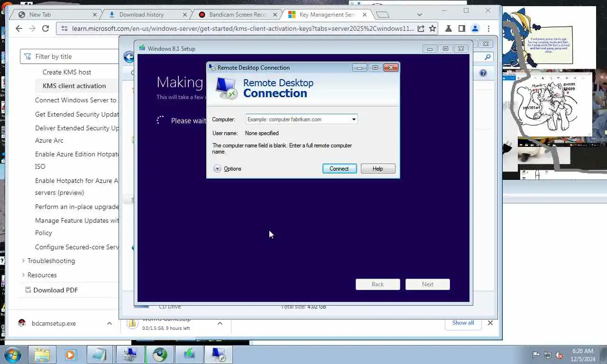
Task: Click the Chrome forward arrow
Action: (32, 28)
